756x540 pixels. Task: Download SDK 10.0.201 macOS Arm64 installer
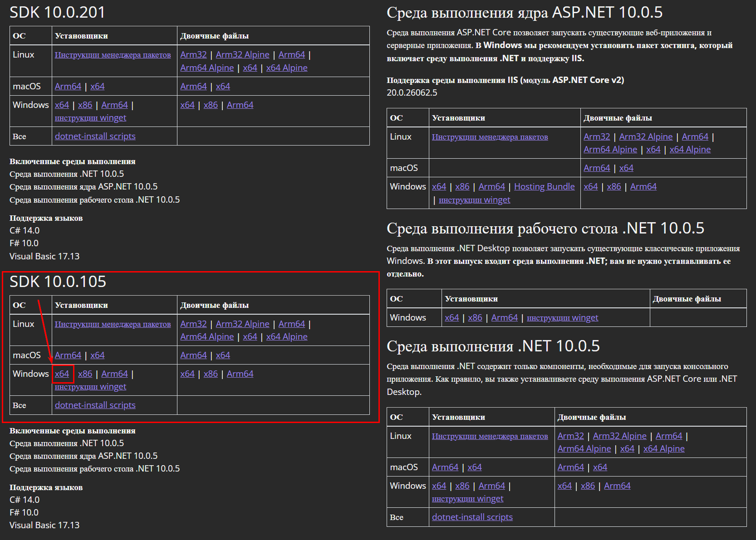pos(68,87)
